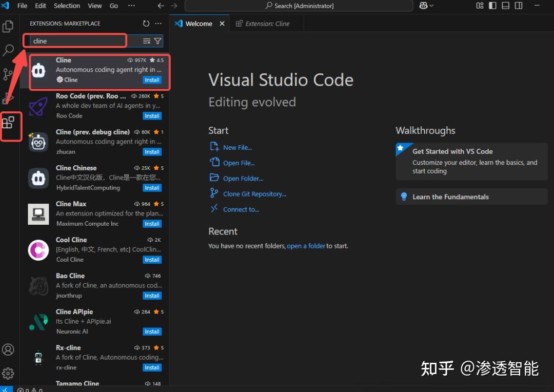
Task: Select the Cline Max extension icon
Action: click(x=38, y=214)
